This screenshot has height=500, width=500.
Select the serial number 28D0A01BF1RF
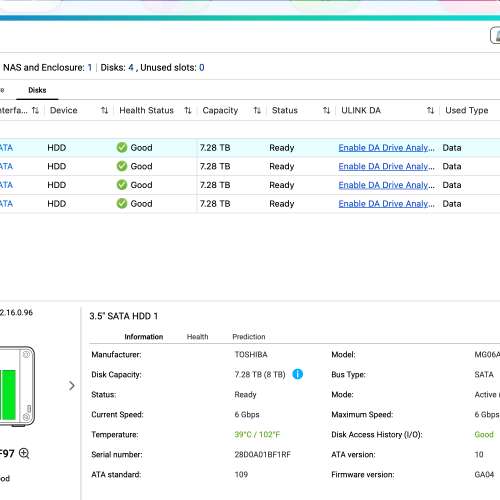tap(263, 454)
